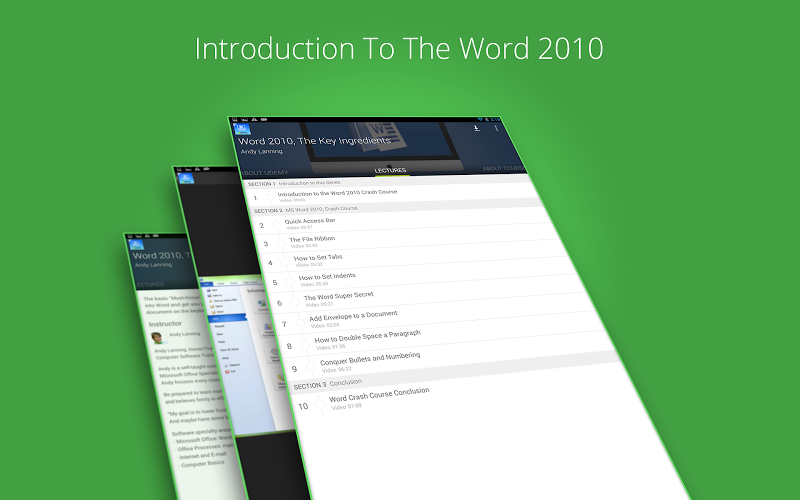Open the overflow menu with three dots

[x=496, y=128]
